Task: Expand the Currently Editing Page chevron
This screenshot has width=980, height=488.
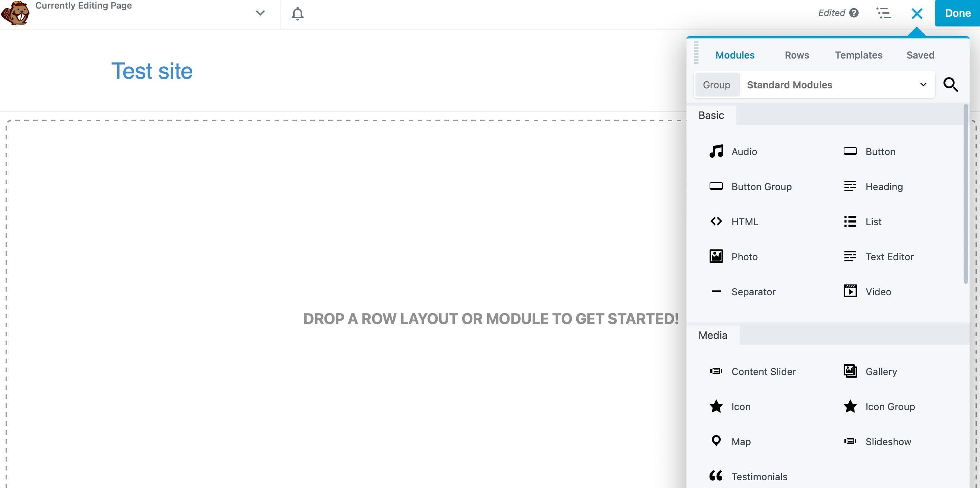Action: tap(260, 13)
